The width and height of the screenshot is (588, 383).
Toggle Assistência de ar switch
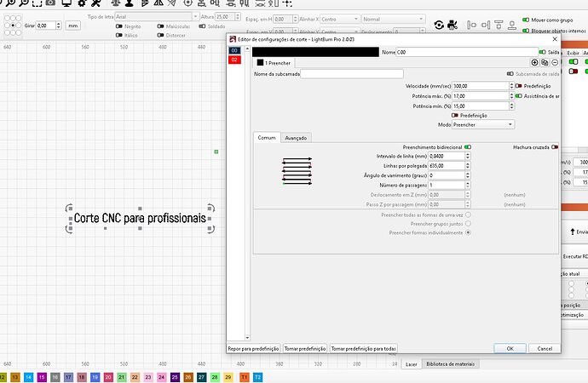coord(519,95)
